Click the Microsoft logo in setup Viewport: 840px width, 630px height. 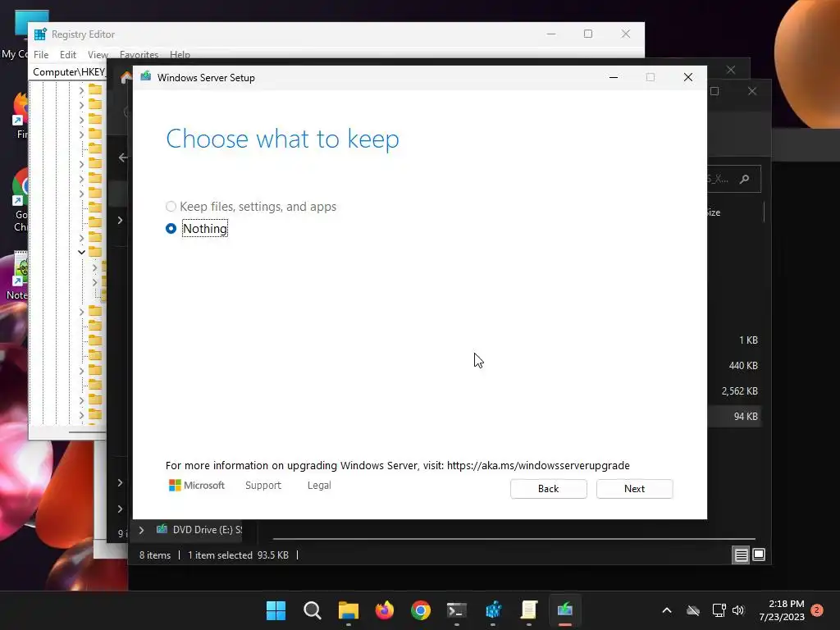click(197, 486)
